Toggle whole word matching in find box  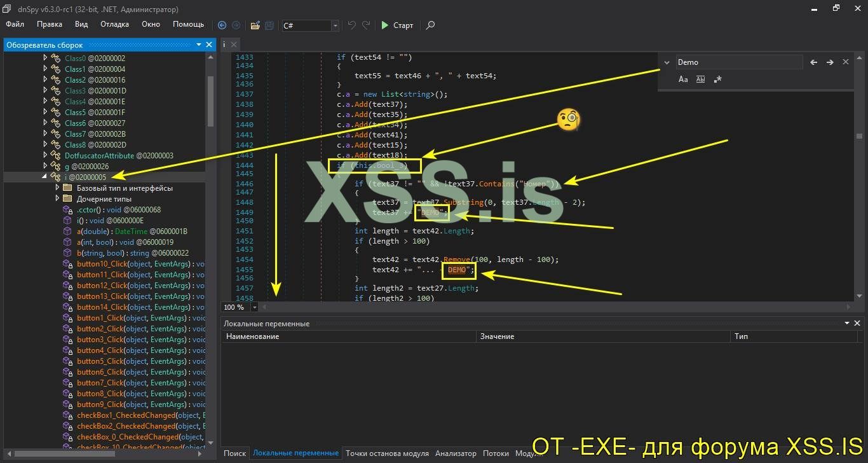coord(700,79)
